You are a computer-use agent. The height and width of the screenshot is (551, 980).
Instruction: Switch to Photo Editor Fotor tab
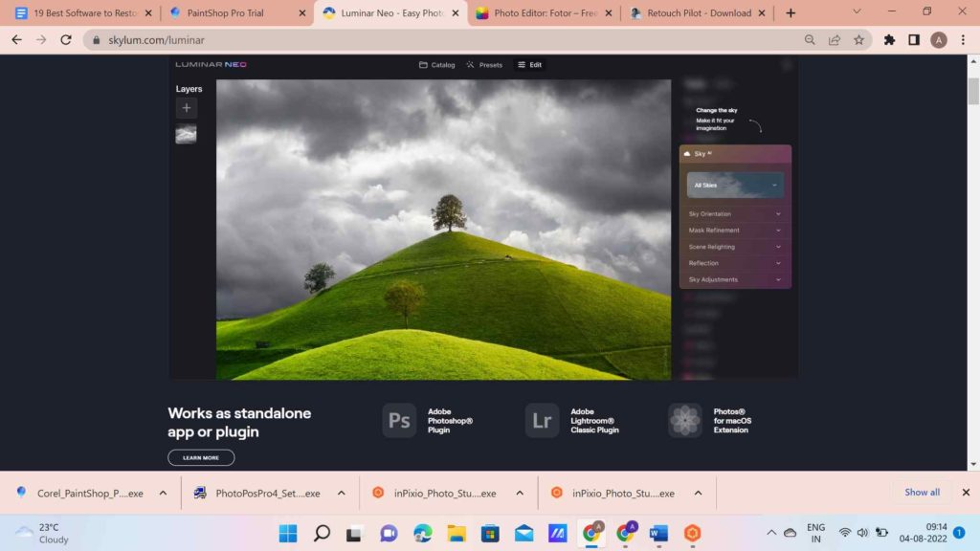tap(544, 13)
